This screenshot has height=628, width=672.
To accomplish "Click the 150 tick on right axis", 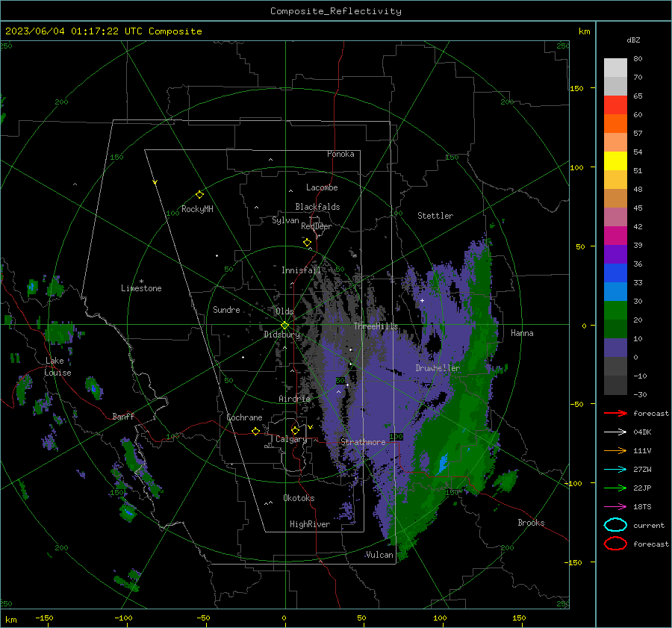I will [576, 88].
